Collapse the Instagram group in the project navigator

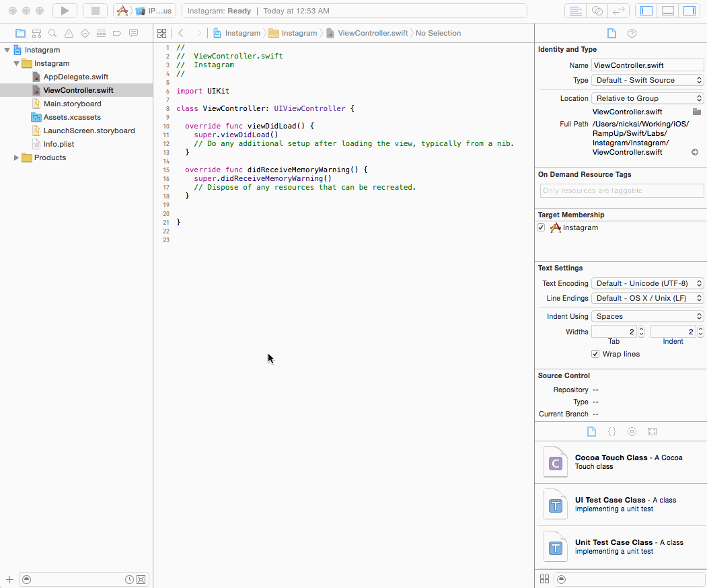click(15, 63)
